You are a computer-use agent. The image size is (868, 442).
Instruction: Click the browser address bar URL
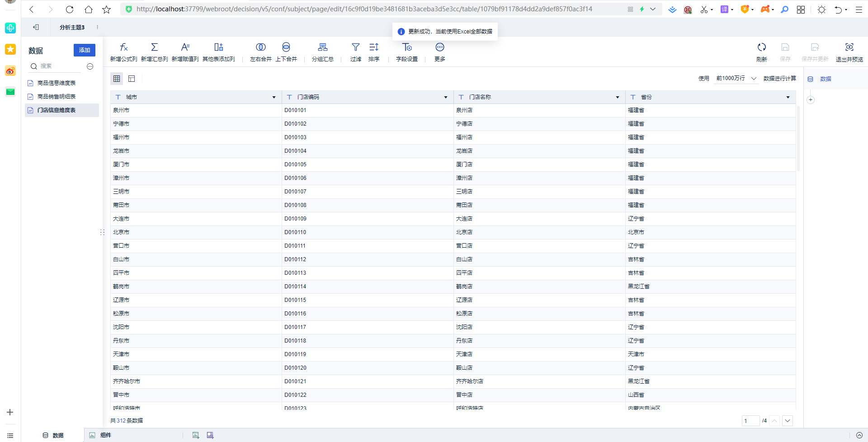tap(364, 9)
